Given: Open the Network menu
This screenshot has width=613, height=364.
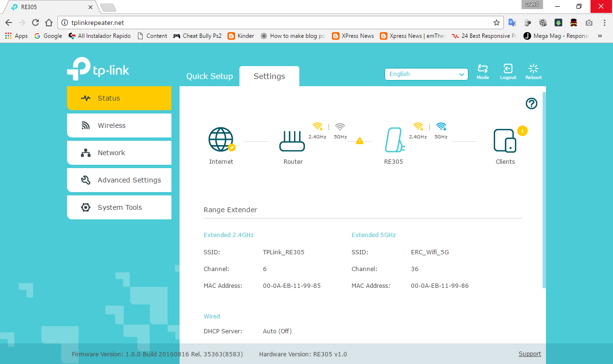Looking at the screenshot, I should click(x=119, y=153).
